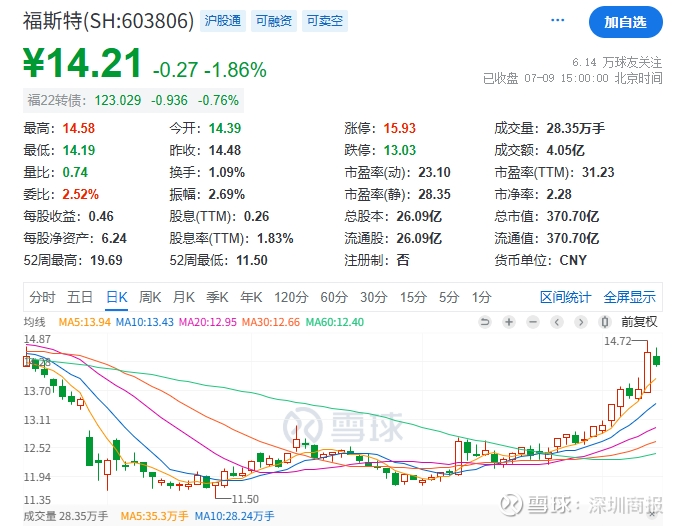Click the MA5:13.94 indicator label
This screenshot has width=683, height=526.
(x=85, y=322)
